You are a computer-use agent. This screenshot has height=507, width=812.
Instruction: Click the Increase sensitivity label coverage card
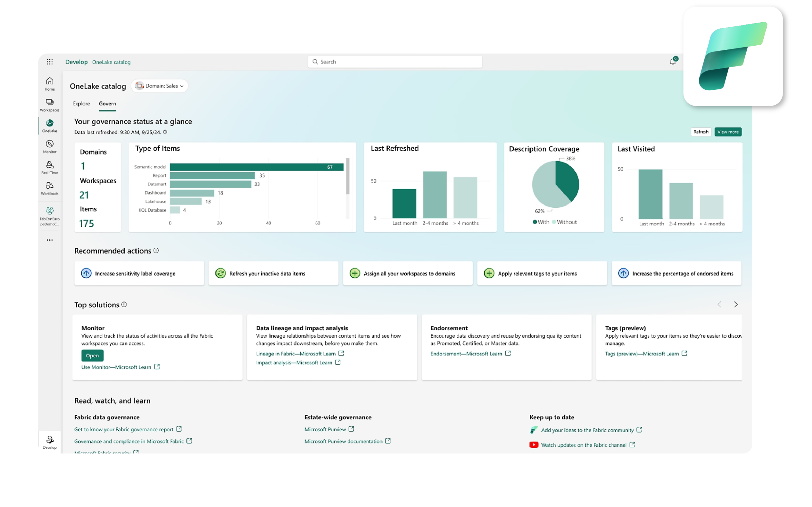(x=139, y=273)
